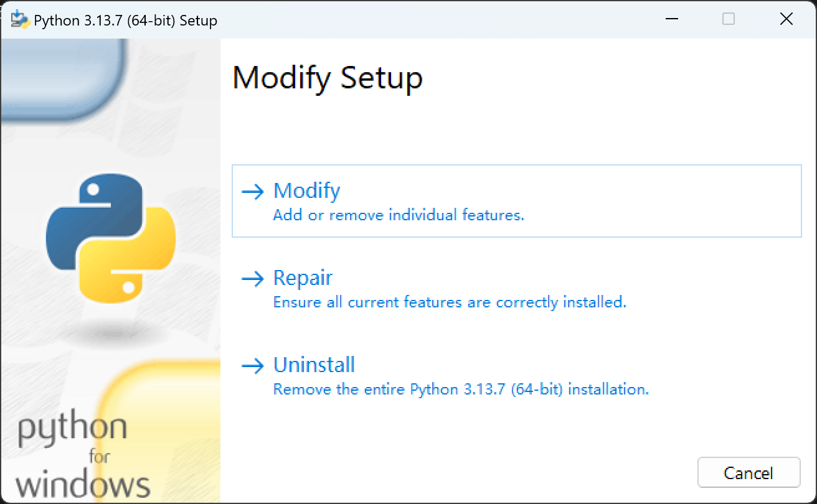The image size is (817, 504).
Task: Click the Uninstall arrow icon
Action: pos(254,367)
